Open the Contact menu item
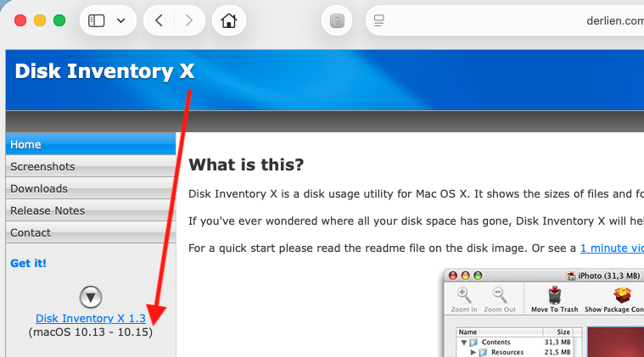644x357 pixels. [91, 232]
